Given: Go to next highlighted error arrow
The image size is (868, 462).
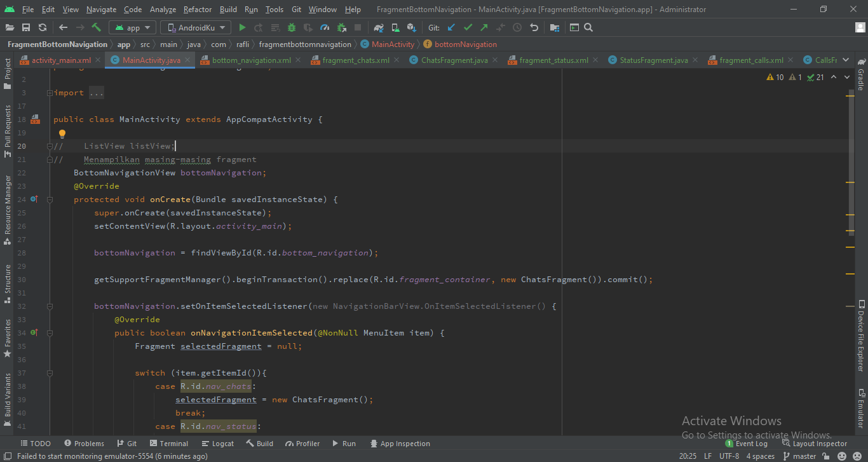Looking at the screenshot, I should click(848, 77).
